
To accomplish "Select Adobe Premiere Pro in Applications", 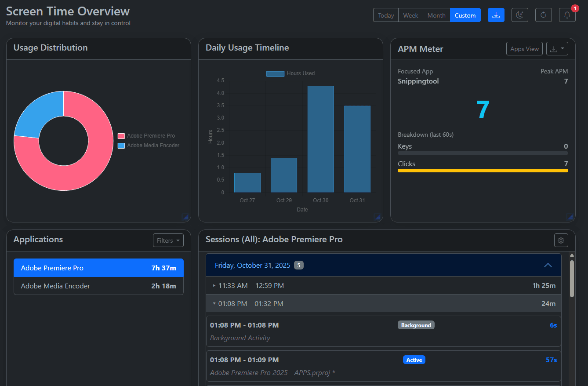I will [x=98, y=267].
